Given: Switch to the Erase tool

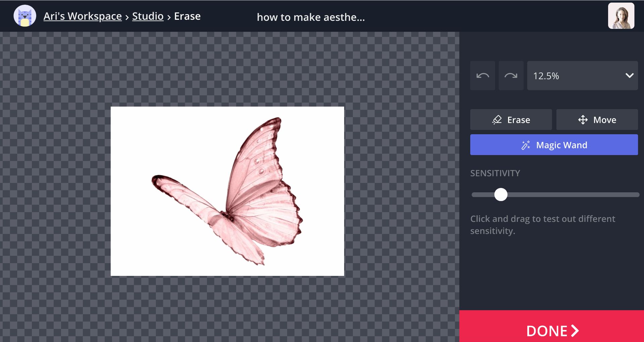Looking at the screenshot, I should tap(511, 120).
